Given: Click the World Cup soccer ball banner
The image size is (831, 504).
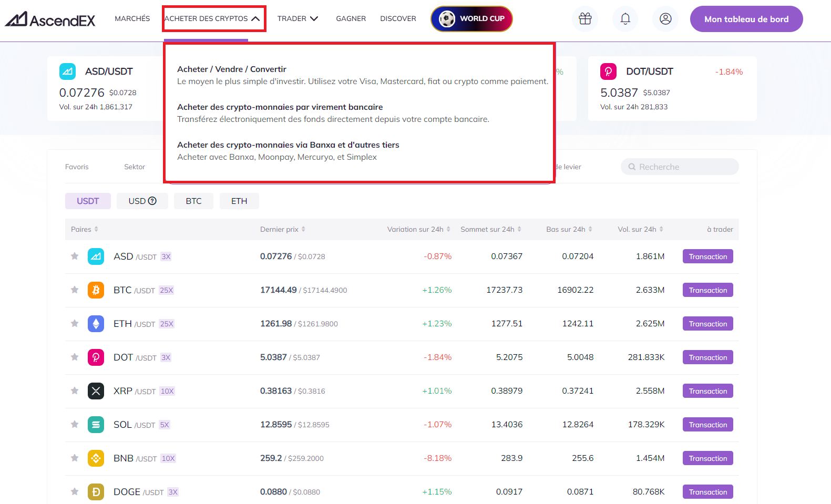Looking at the screenshot, I should (x=471, y=19).
